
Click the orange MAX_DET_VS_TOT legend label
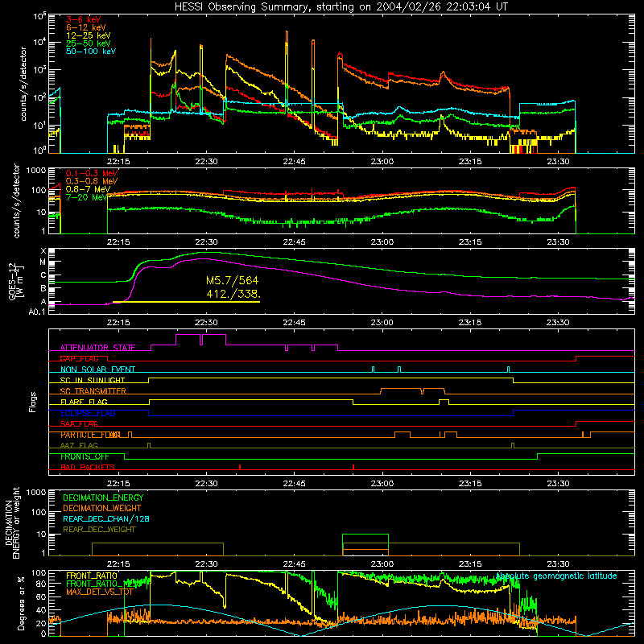(x=99, y=592)
